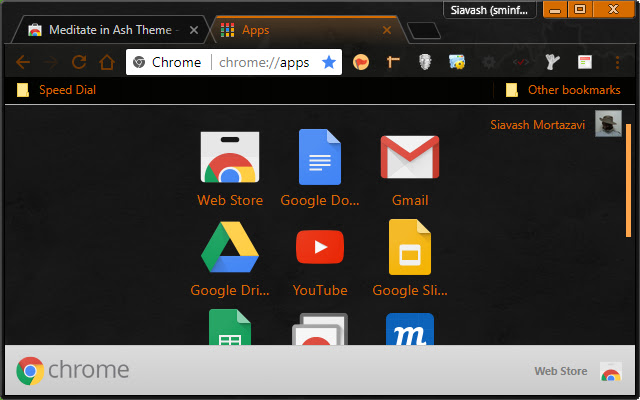
Task: Click the Web Store app label
Action: click(230, 200)
